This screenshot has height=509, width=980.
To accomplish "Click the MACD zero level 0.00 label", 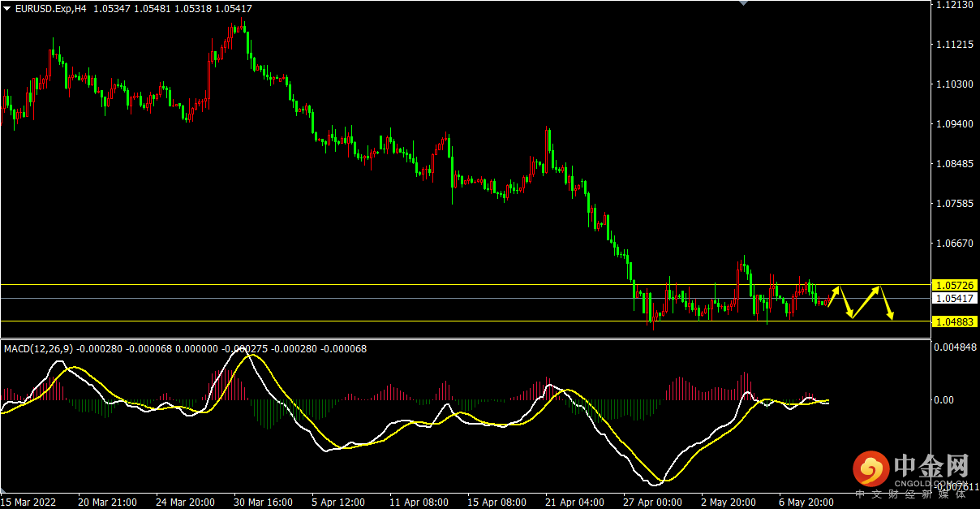I will [x=945, y=400].
